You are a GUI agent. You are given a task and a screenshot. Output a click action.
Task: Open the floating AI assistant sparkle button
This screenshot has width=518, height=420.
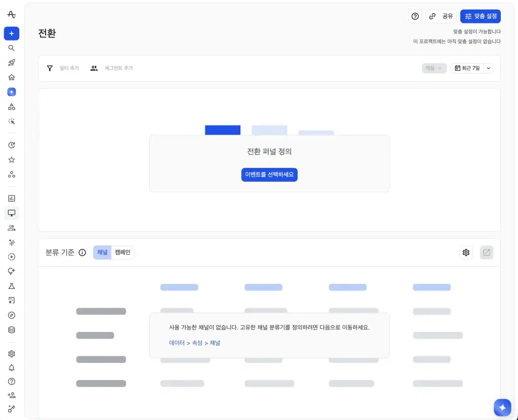502,407
